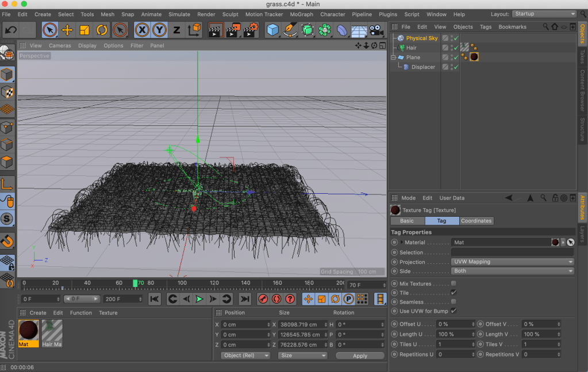Open the Edit Render Settings icon
The height and width of the screenshot is (372, 588).
click(251, 30)
